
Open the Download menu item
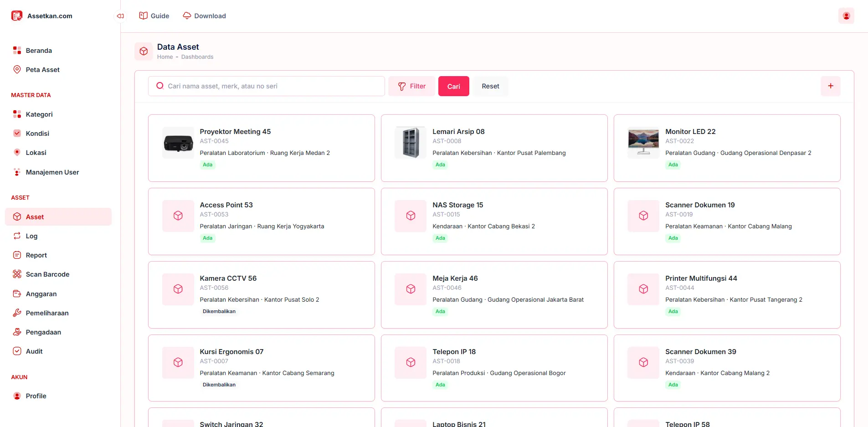[204, 16]
